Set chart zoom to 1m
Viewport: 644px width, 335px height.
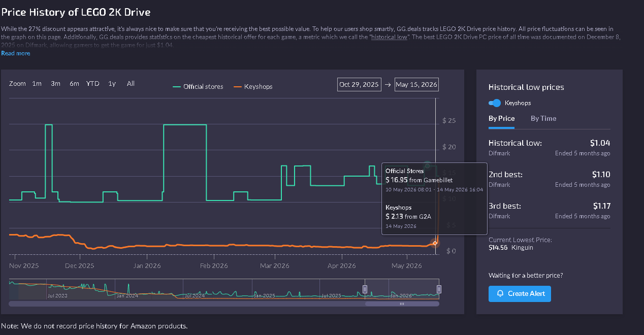(37, 84)
